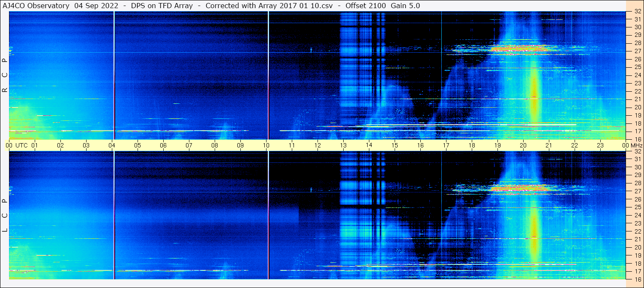Screen dimensions: 644x288
Task: Select the 15 hour mark on time axis
Action: pos(395,145)
